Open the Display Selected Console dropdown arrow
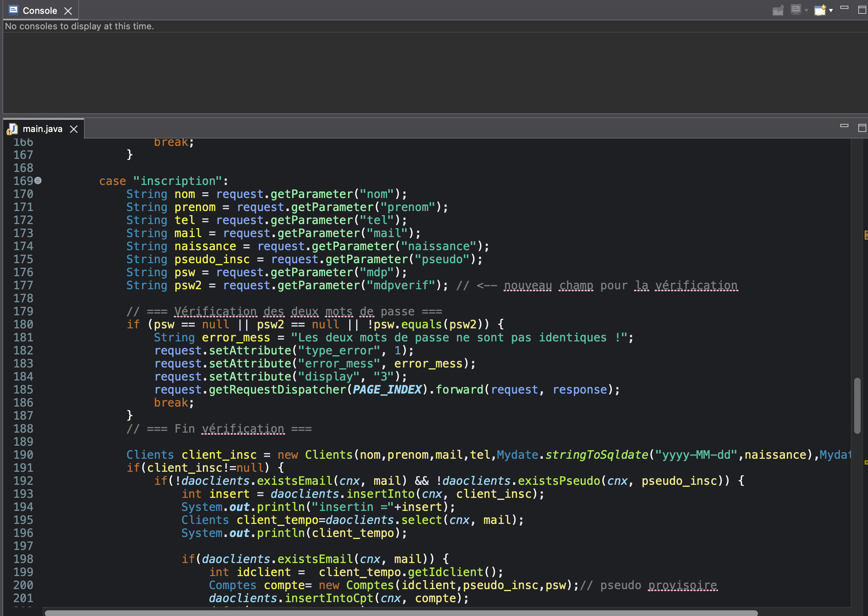Viewport: 868px width, 616px height. tap(806, 10)
